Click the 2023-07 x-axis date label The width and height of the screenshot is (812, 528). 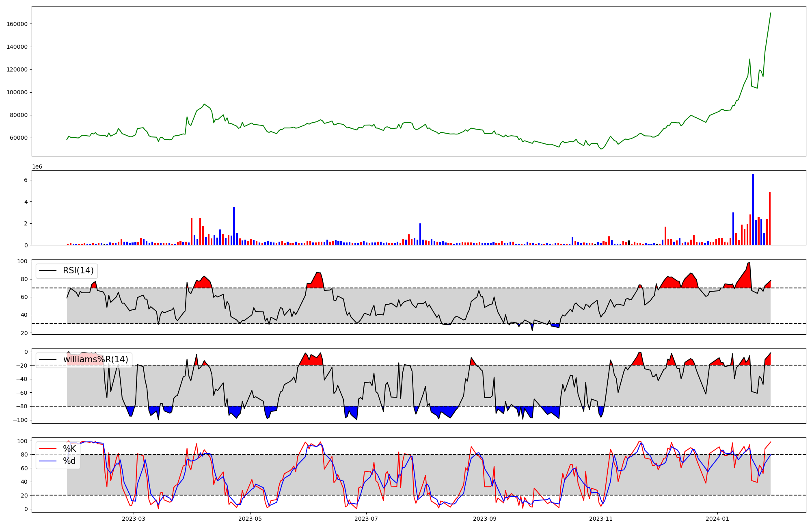pos(367,519)
